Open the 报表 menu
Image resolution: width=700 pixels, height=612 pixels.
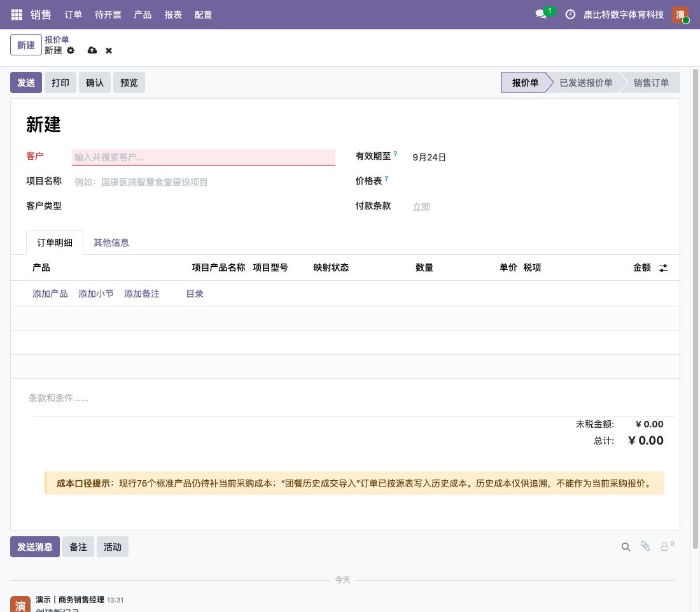pyautogui.click(x=173, y=15)
